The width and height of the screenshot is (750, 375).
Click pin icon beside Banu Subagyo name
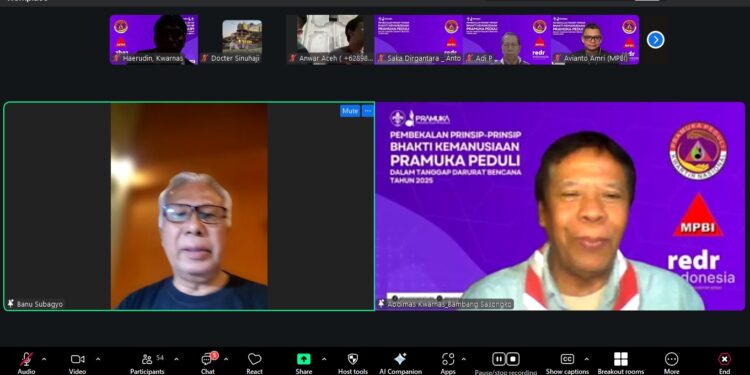click(11, 304)
